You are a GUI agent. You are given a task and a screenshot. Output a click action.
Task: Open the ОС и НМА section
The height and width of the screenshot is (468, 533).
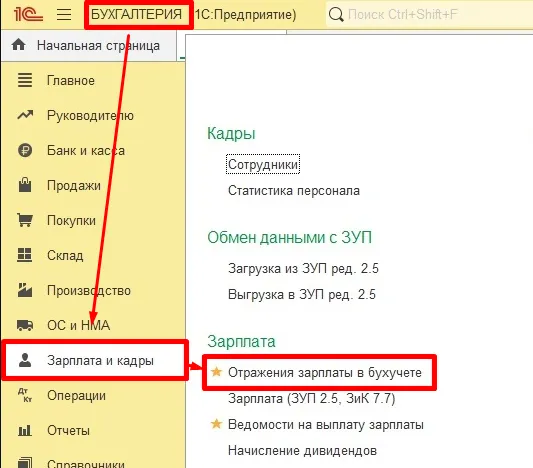coord(79,325)
